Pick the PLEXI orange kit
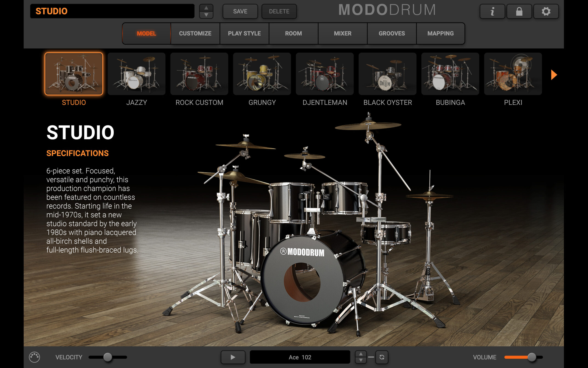The height and width of the screenshot is (368, 588). point(513,74)
